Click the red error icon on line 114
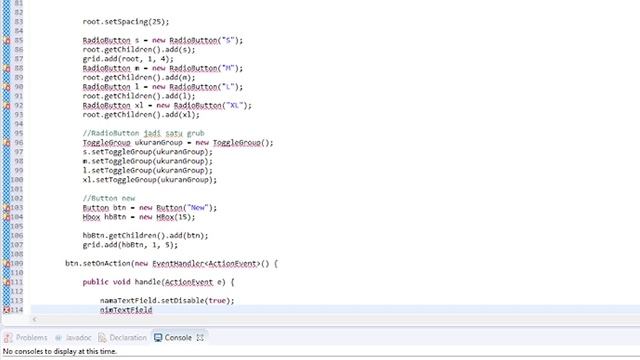The width and height of the screenshot is (640, 360). (7, 310)
